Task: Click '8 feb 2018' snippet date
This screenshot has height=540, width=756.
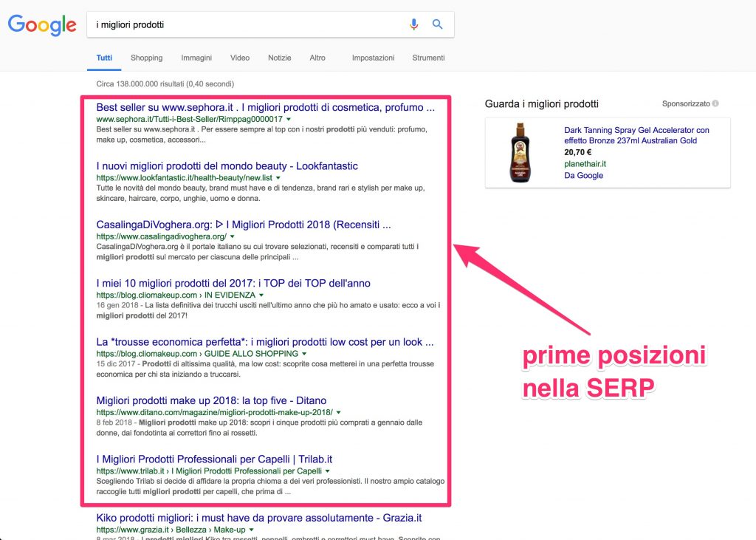Action: click(114, 423)
